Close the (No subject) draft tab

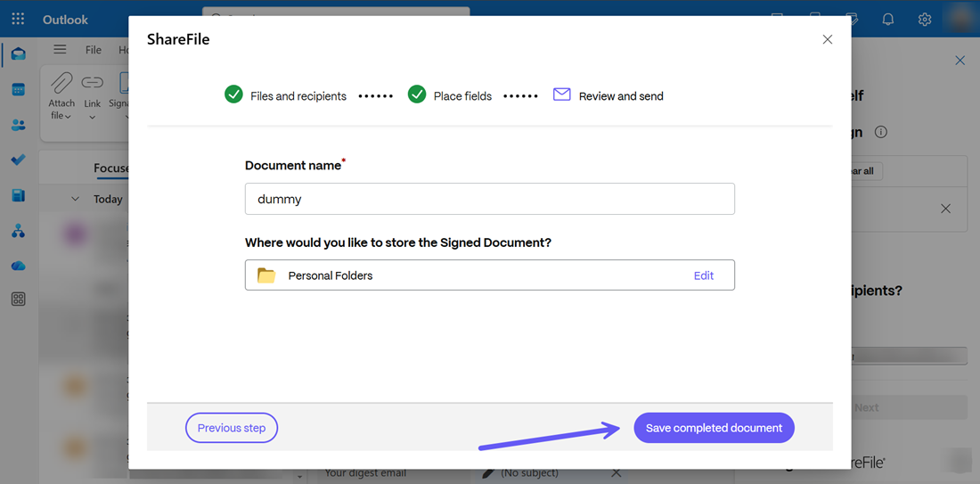tap(615, 473)
